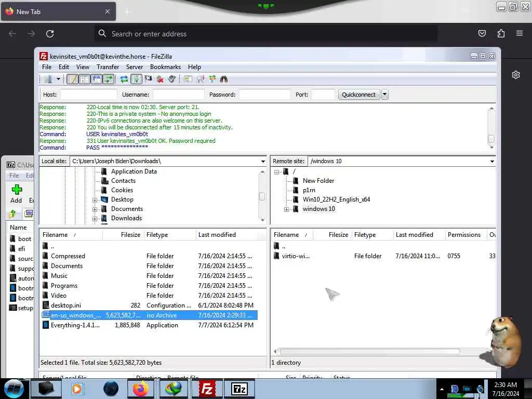Toggle synchronized browsing
This screenshot has width=532, height=399.
pos(212,79)
